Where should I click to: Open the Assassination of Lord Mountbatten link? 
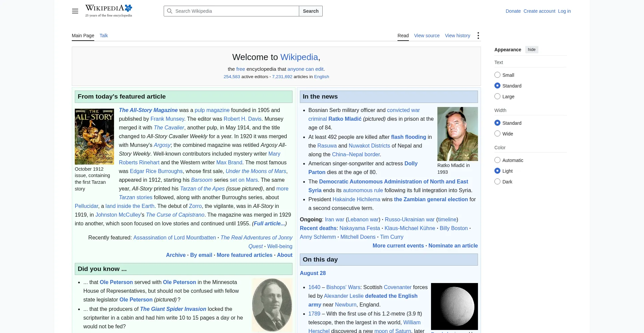coord(175,237)
